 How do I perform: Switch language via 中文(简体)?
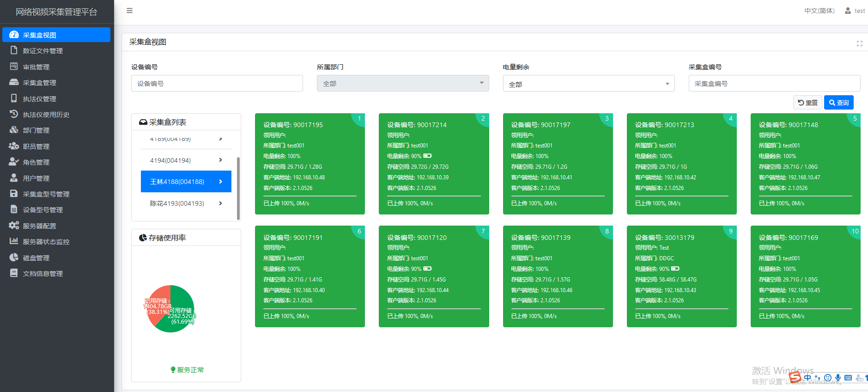tap(819, 11)
